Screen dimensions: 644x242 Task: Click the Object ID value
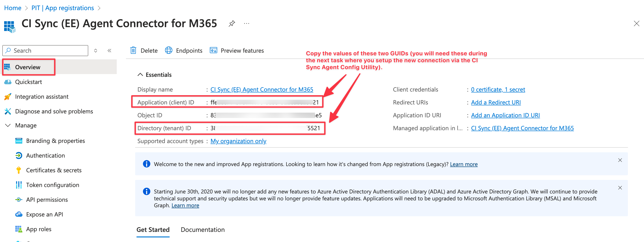[266, 115]
